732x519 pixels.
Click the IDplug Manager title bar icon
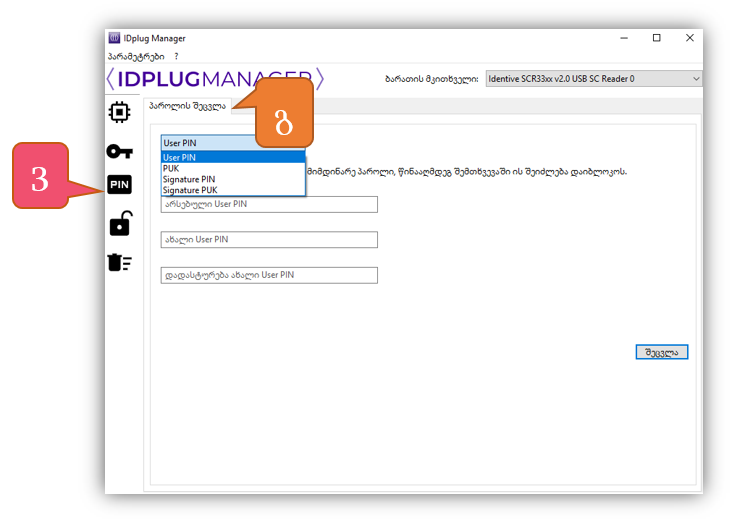(114, 38)
